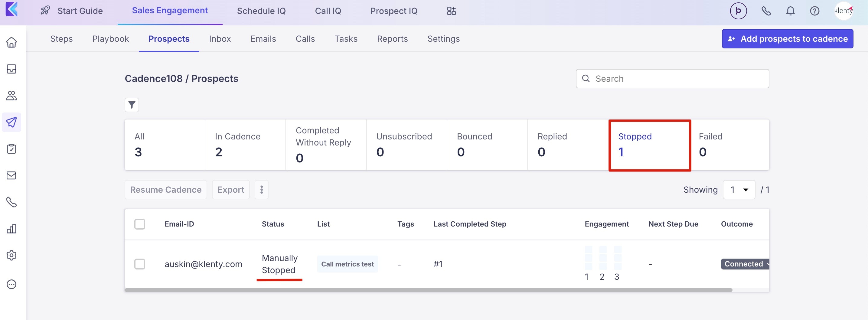868x320 pixels.
Task: Click the help question mark icon
Action: coord(814,11)
